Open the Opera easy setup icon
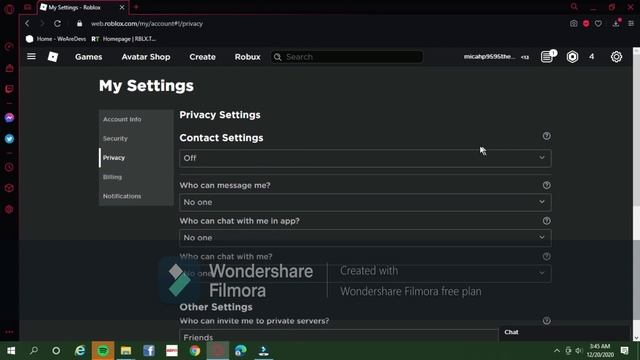Viewport: 640px width, 360px height. coord(631,24)
